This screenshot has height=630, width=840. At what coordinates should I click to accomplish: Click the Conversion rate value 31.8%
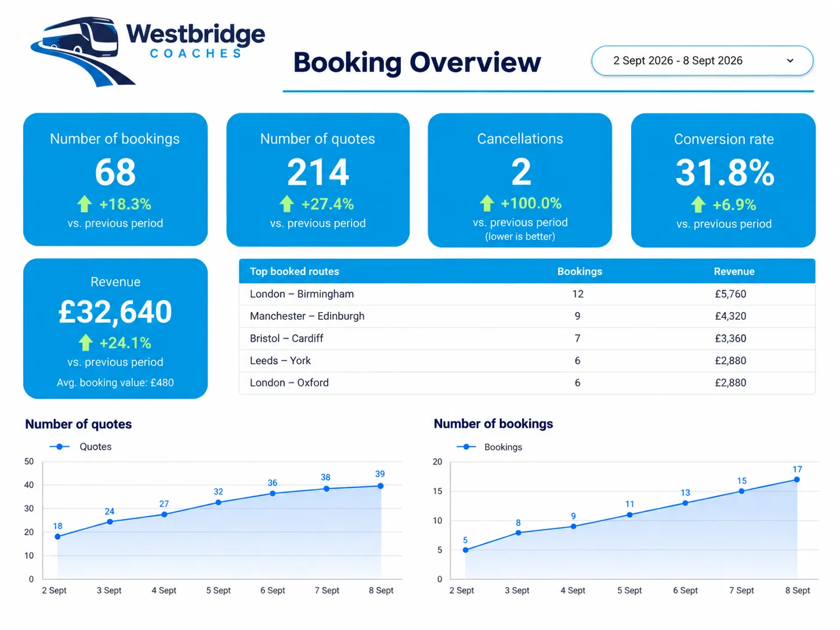click(725, 172)
